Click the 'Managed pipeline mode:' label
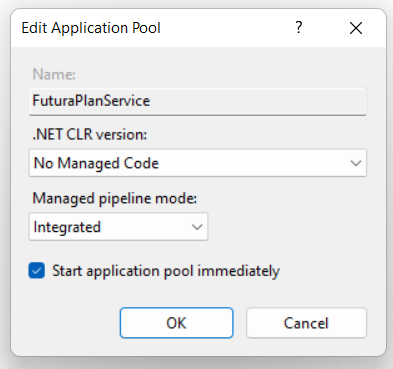Screen dimensions: 393x369 point(115,198)
